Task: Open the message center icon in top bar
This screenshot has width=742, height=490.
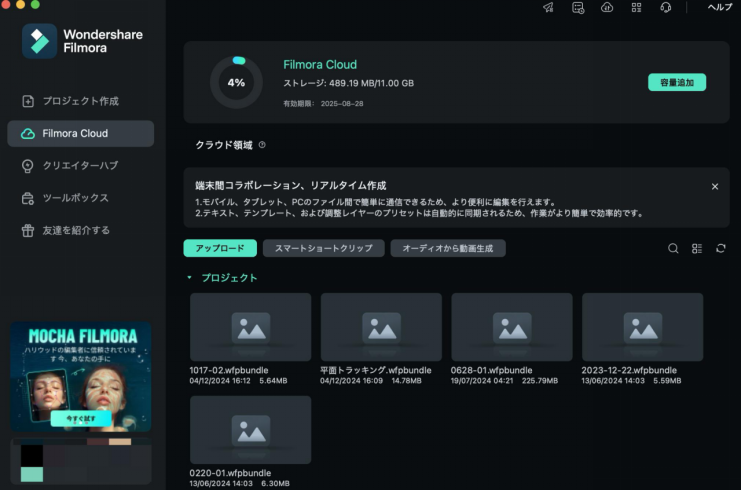Action: 578,8
